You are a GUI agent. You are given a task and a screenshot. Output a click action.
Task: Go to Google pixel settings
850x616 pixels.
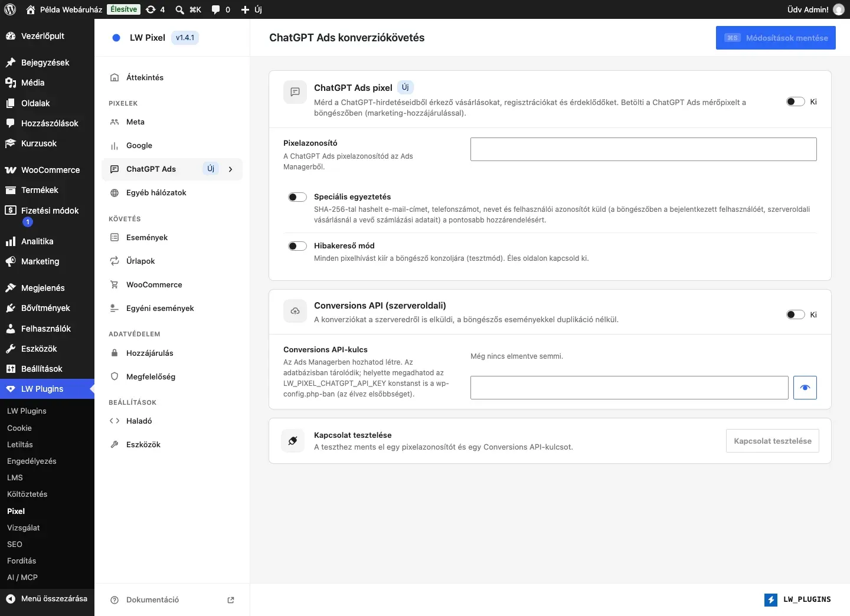click(172, 146)
